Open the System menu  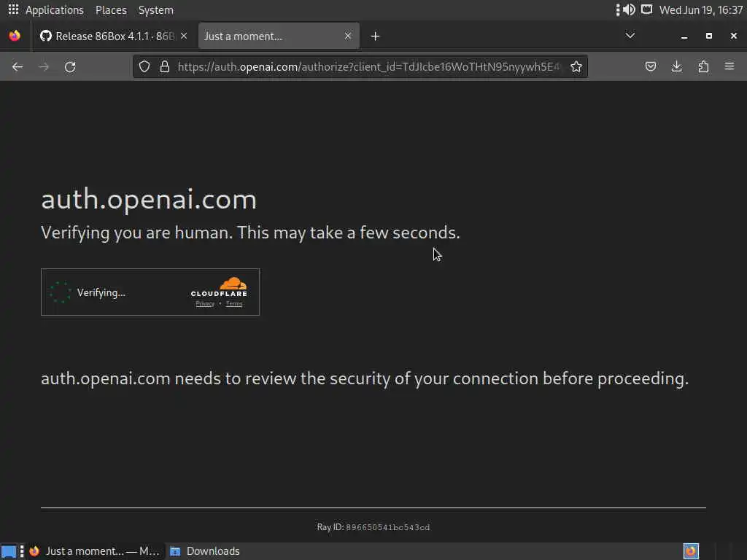point(156,10)
